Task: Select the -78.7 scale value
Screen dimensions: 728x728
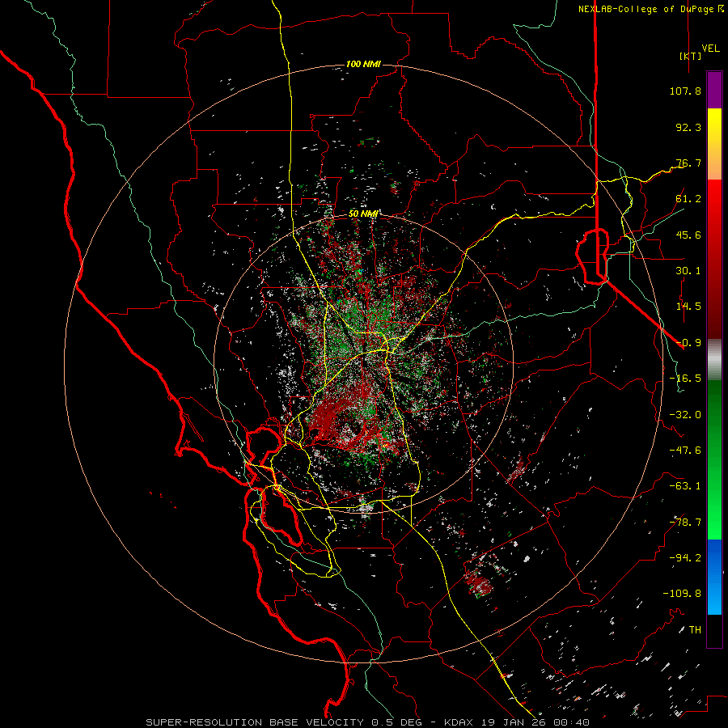Action: point(685,523)
